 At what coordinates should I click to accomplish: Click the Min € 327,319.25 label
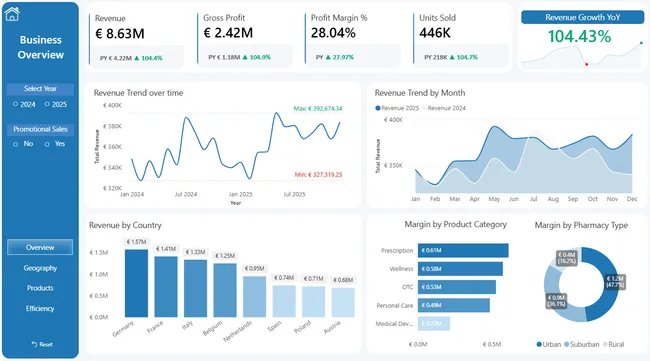click(x=318, y=174)
